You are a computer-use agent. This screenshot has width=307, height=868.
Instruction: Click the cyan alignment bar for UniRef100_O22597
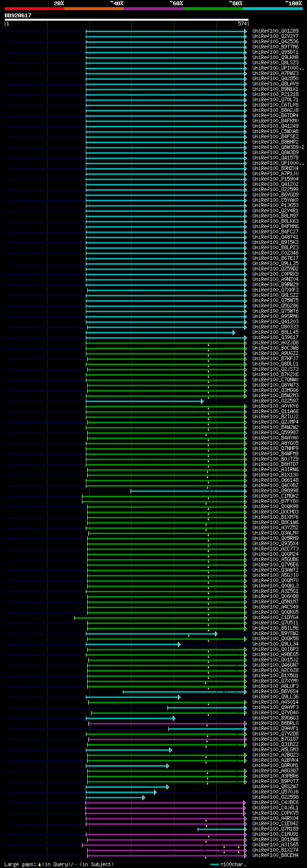click(145, 401)
